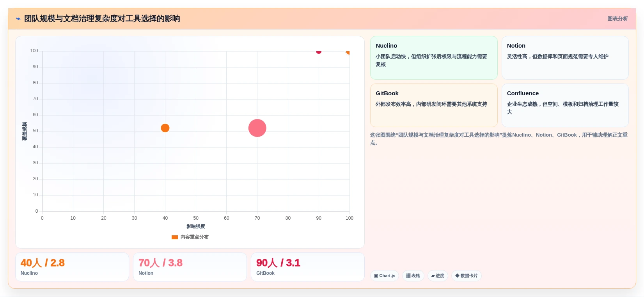Click the large pink bubble at x=70
The height and width of the screenshot is (297, 644).
click(x=257, y=128)
